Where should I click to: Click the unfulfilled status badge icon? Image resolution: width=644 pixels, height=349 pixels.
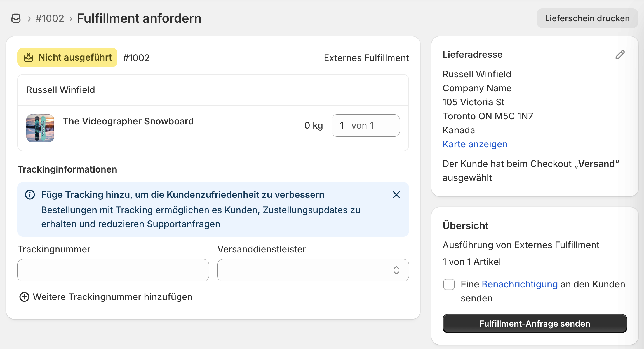click(29, 57)
